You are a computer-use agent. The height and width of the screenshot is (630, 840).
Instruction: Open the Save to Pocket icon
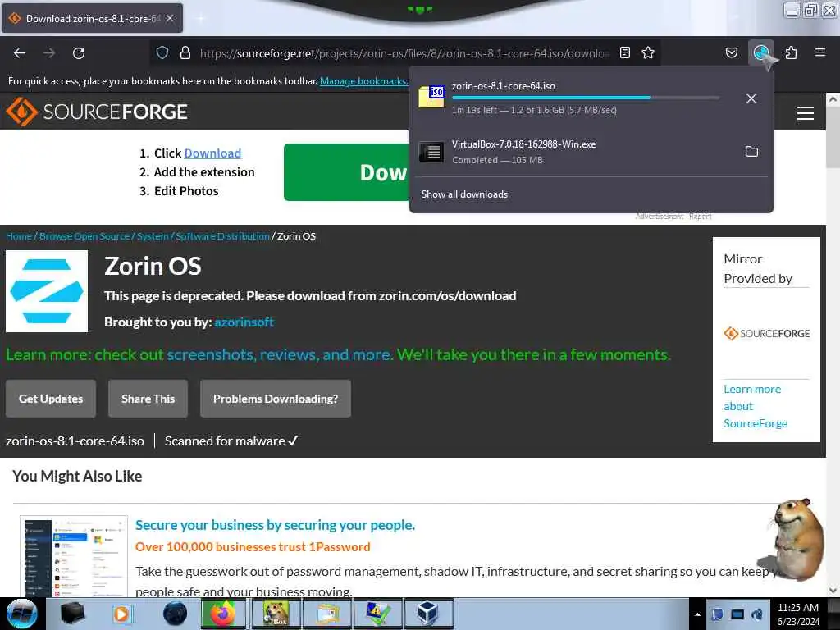(x=731, y=52)
